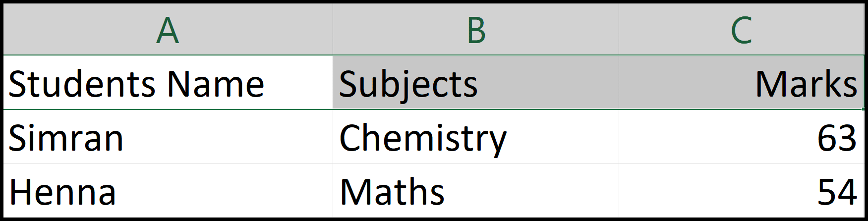Select the cell containing Henna
Screen dimensions: 868x221
tap(168, 191)
